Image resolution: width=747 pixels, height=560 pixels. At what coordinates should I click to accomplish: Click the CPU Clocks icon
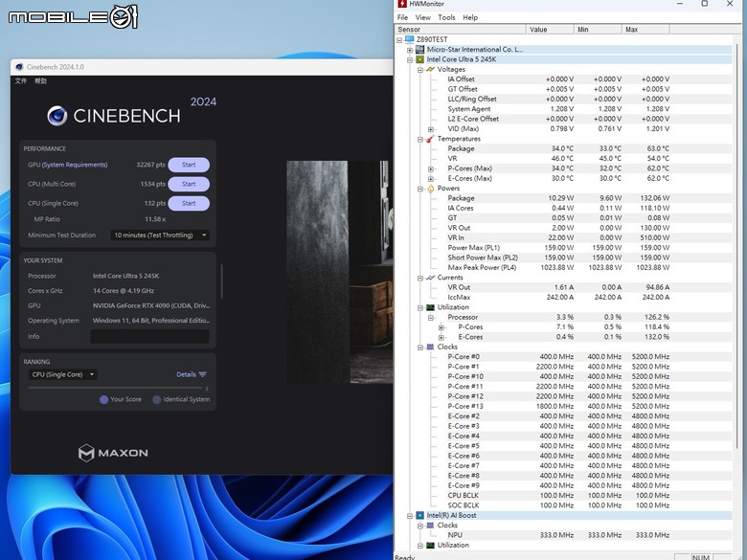point(430,347)
